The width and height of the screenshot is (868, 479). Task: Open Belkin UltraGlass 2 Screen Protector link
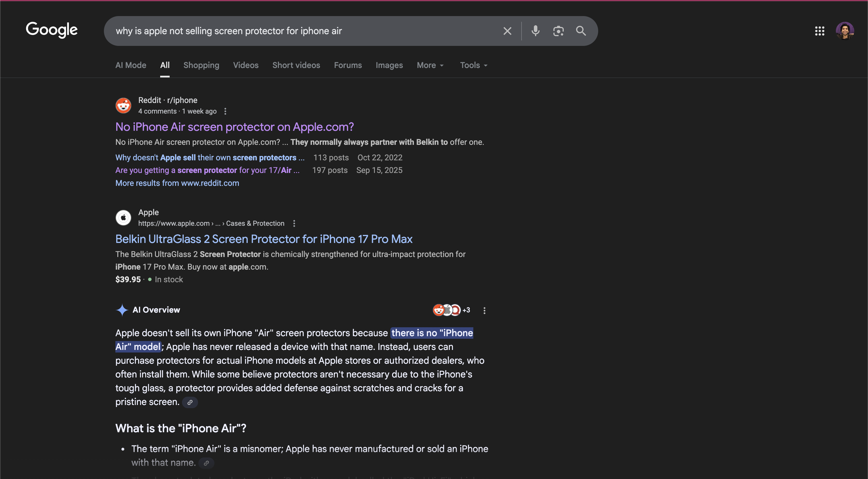[x=264, y=239]
